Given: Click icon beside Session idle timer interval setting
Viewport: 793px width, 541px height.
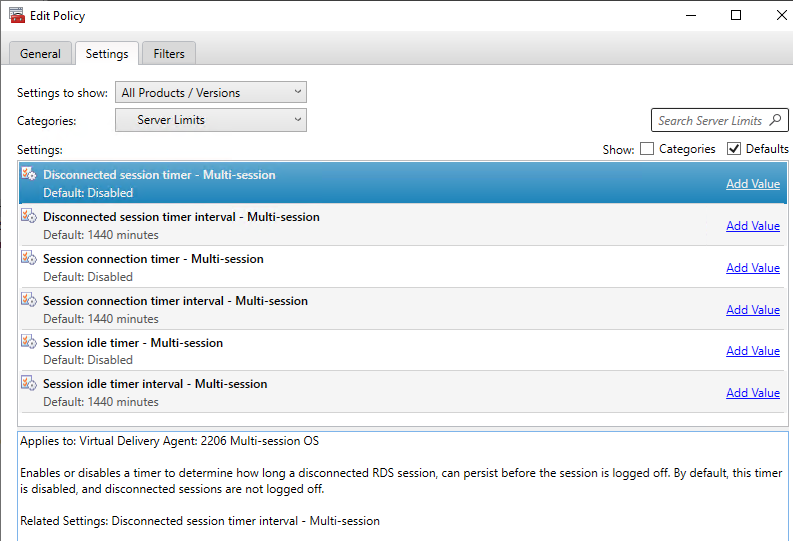Looking at the screenshot, I should coord(29,383).
